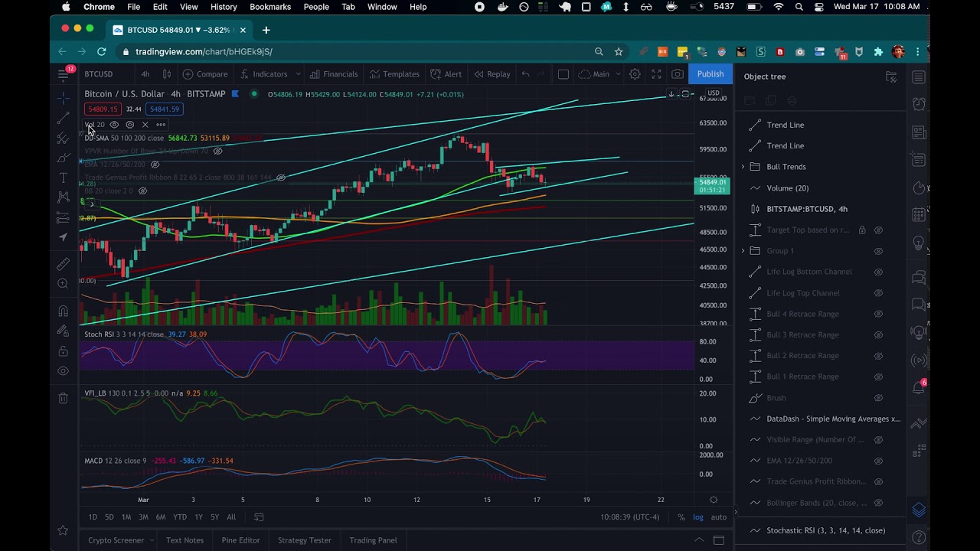Enter fullscreen mode
This screenshot has width=980, height=551.
tap(656, 74)
